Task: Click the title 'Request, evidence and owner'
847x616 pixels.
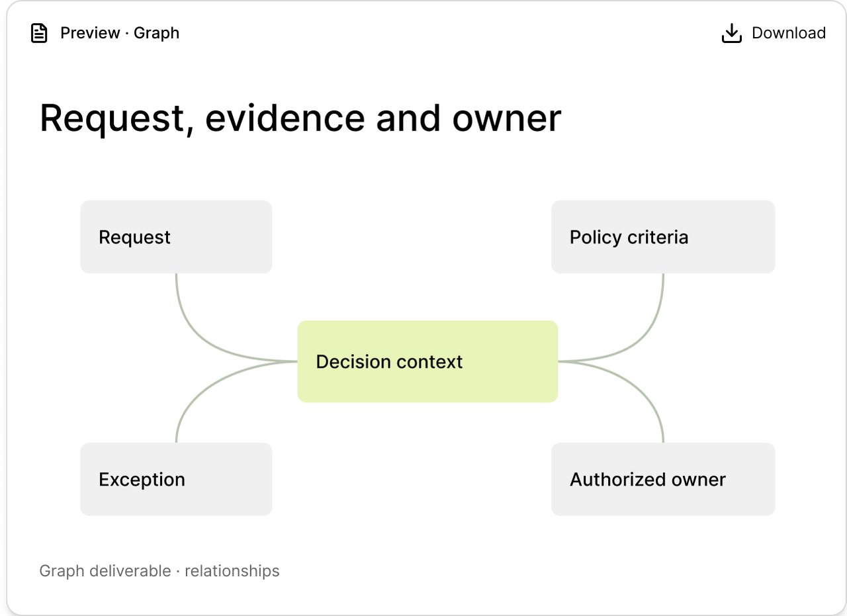Action: pyautogui.click(x=300, y=119)
